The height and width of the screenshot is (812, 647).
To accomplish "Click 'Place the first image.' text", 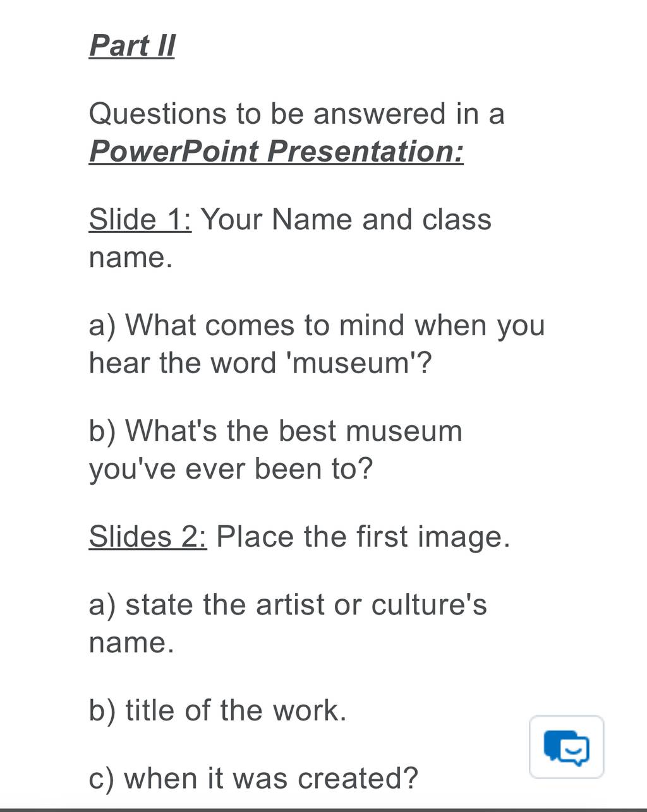I will pos(363,537).
